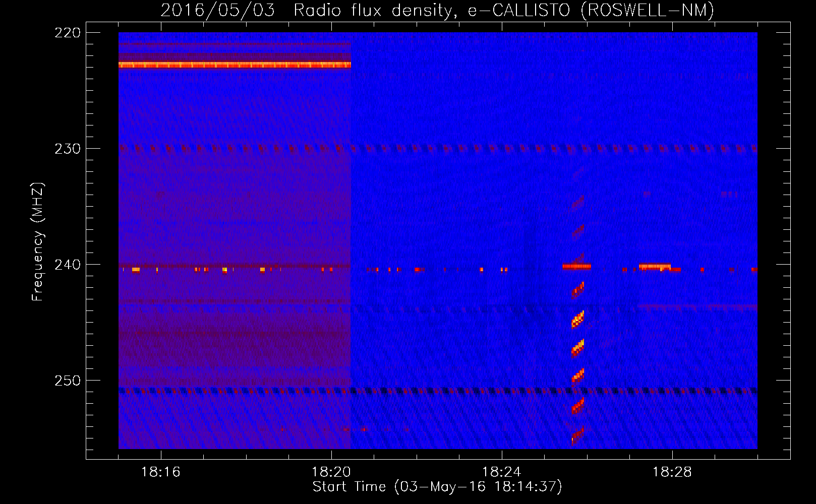Click the 220 frequency axis label
The height and width of the screenshot is (504, 816).
[68, 33]
